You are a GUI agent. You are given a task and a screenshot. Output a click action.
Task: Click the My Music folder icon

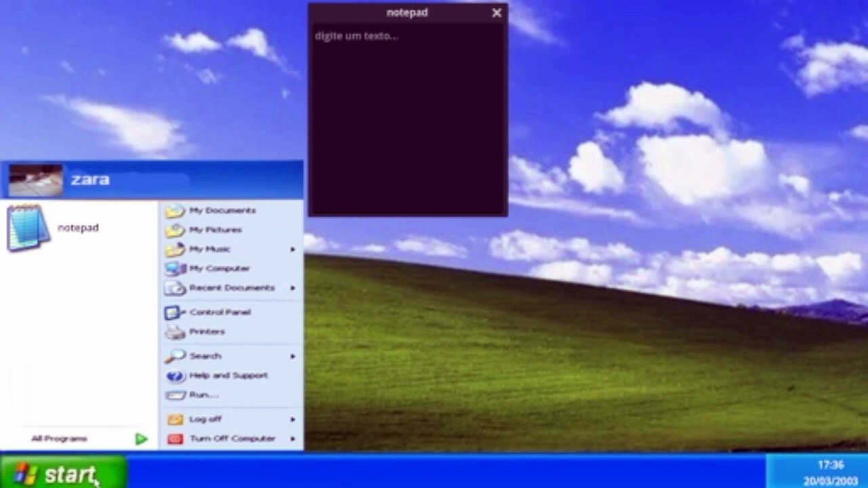pos(175,249)
